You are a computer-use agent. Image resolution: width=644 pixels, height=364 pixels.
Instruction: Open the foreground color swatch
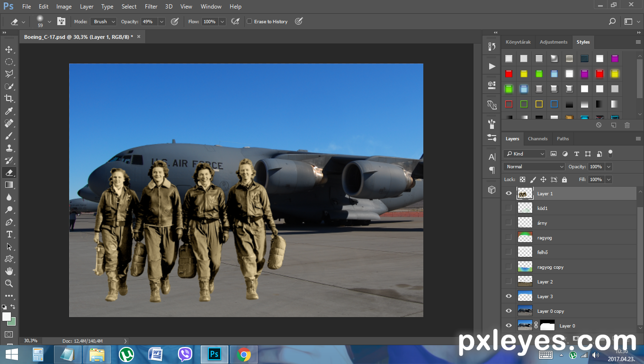pyautogui.click(x=6, y=317)
